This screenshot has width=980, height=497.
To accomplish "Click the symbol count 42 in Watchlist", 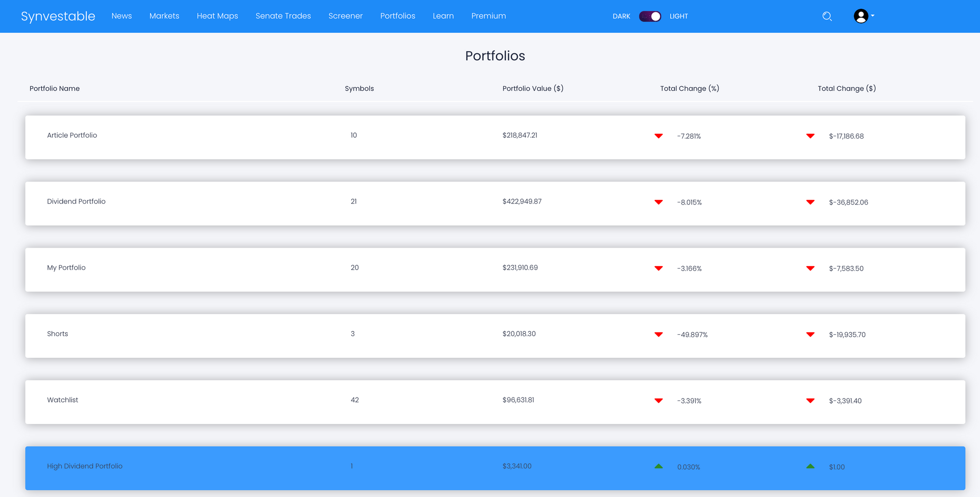I will point(355,400).
